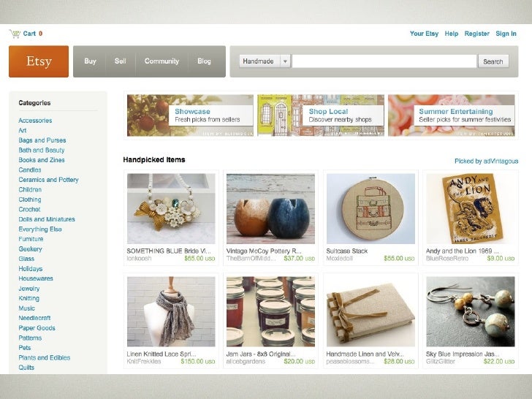Select the Ceramics and Pottery category
532x399 pixels.
pyautogui.click(x=48, y=180)
